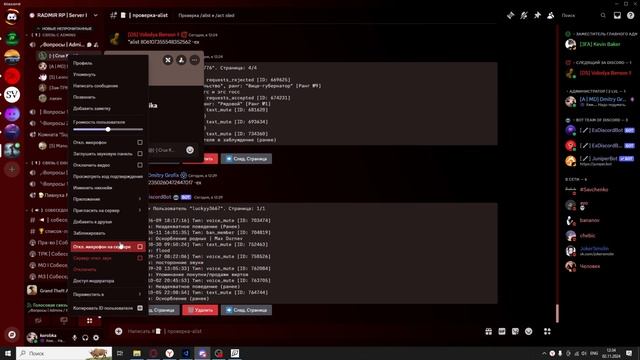Toggle 'Откл. микрофон на сервере' checkbox
640x360 pixels.
point(140,247)
